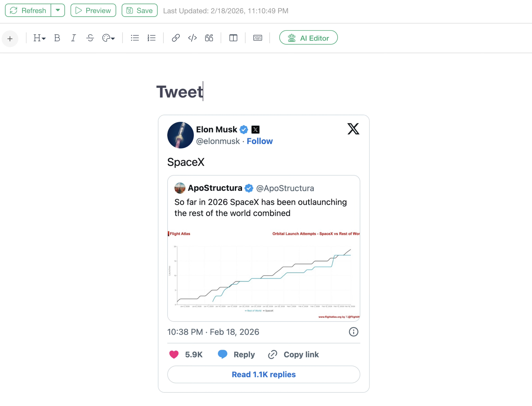
Task: Toggle bold formatting
Action: click(x=57, y=38)
